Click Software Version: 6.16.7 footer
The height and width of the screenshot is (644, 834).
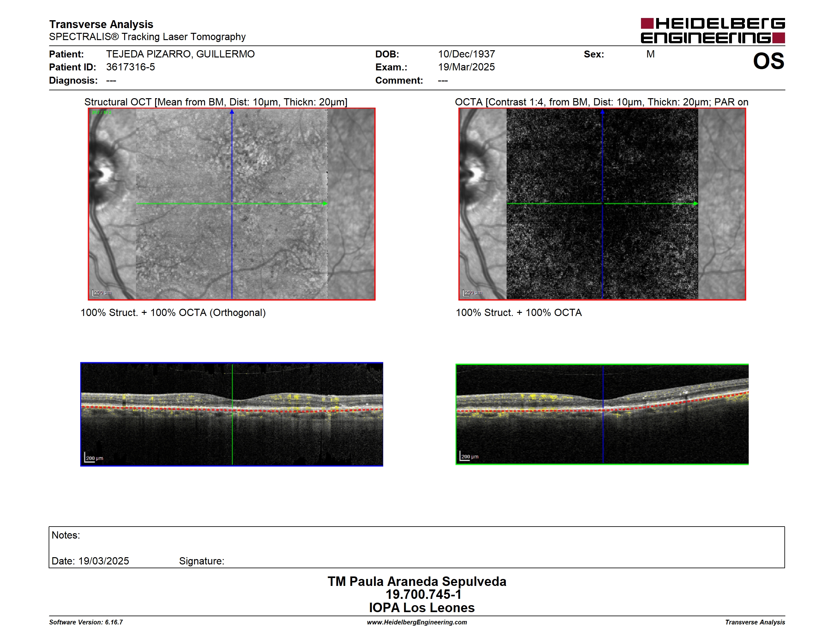[86, 622]
